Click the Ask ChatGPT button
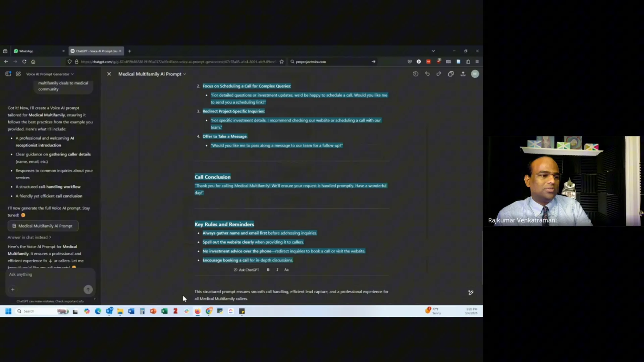This screenshot has height=362, width=644. point(247,270)
